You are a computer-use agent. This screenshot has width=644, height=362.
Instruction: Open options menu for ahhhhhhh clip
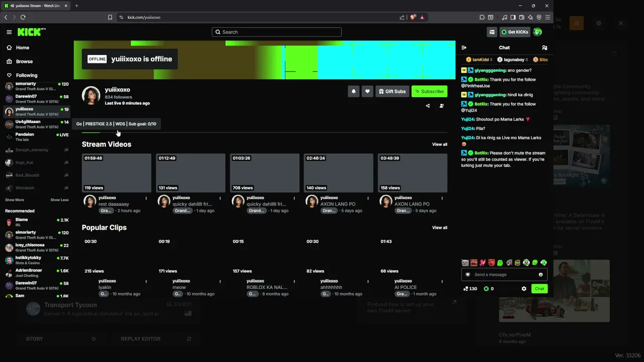click(x=368, y=282)
